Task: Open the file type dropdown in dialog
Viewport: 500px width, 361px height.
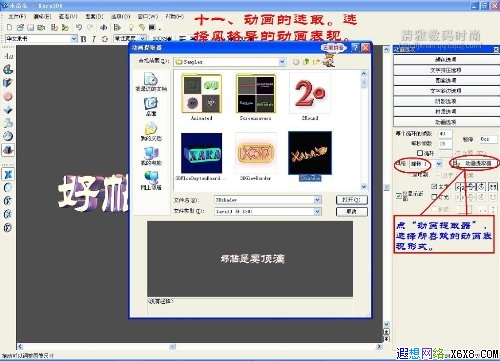Action: coord(317,211)
